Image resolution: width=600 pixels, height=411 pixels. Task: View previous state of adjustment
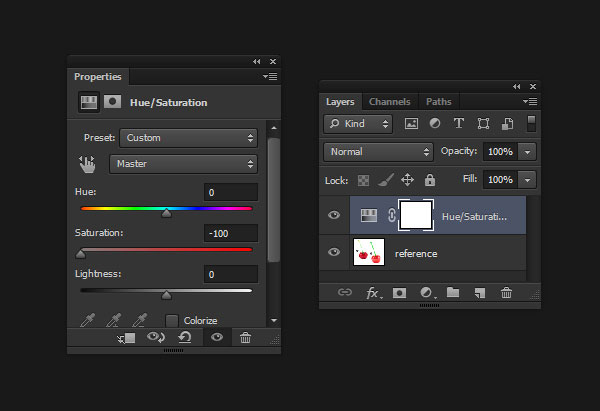tap(156, 337)
